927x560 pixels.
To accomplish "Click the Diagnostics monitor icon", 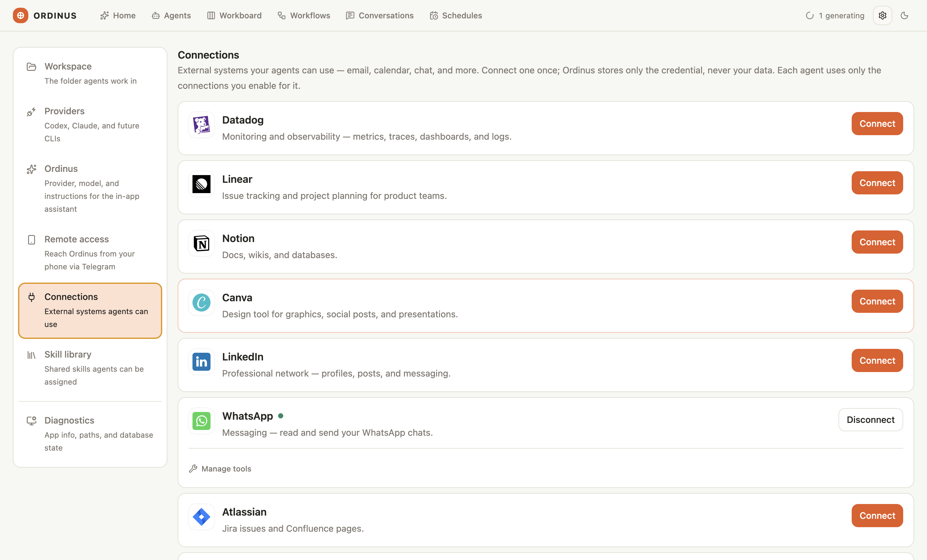I will pos(32,421).
